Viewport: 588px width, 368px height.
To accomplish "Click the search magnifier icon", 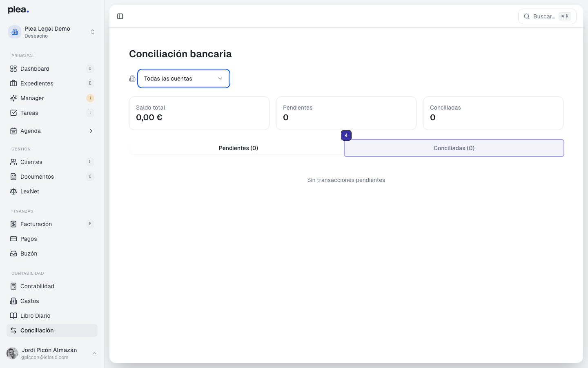I will [x=527, y=16].
